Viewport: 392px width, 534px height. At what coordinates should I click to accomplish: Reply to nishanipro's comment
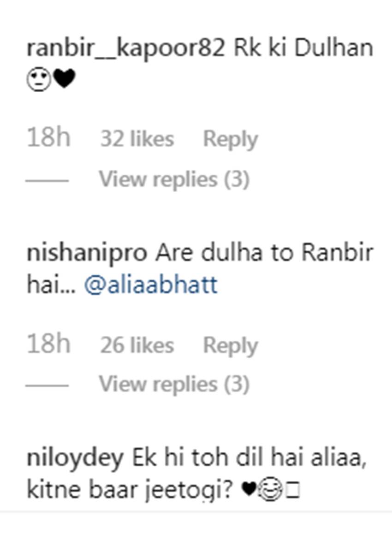tap(231, 346)
